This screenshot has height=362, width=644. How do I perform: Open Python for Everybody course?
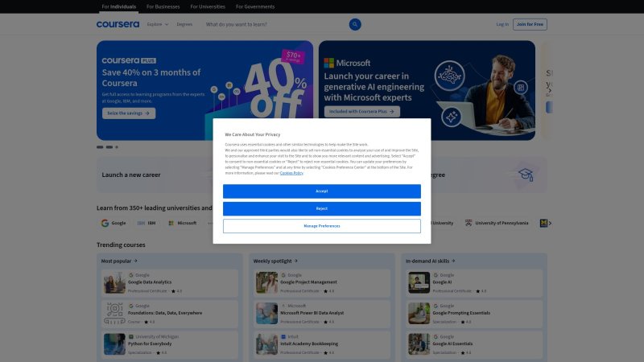(x=170, y=345)
